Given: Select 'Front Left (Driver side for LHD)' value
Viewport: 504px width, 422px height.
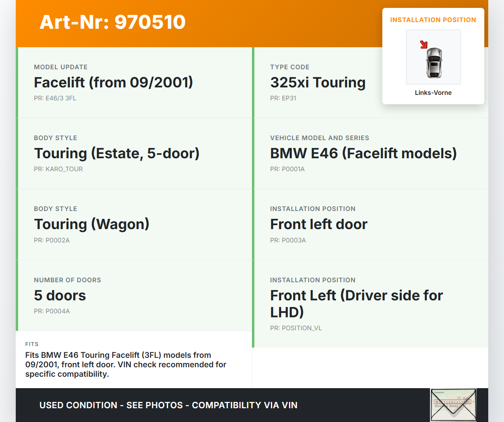Looking at the screenshot, I should (357, 304).
